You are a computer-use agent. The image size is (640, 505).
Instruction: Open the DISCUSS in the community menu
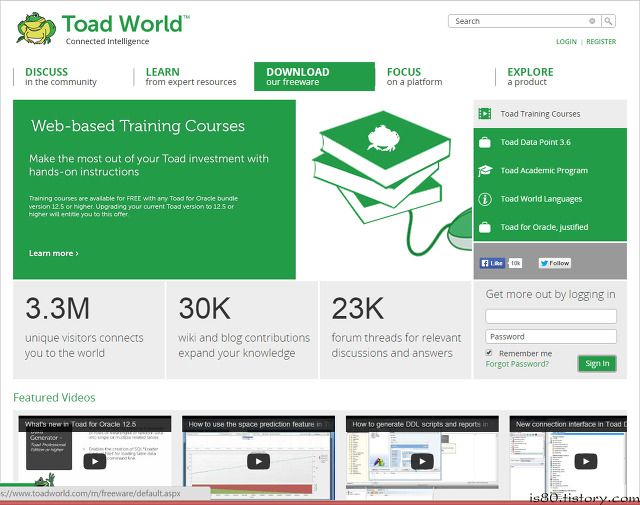click(61, 76)
